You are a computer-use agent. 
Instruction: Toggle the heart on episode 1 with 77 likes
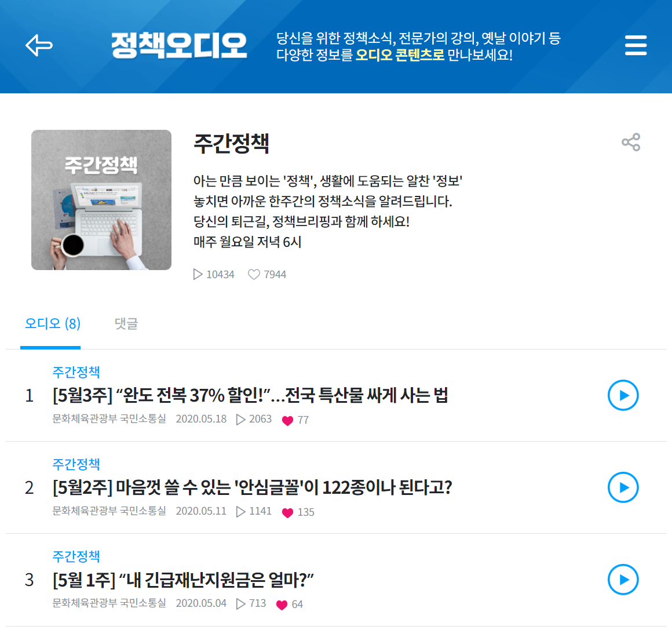[x=287, y=420]
